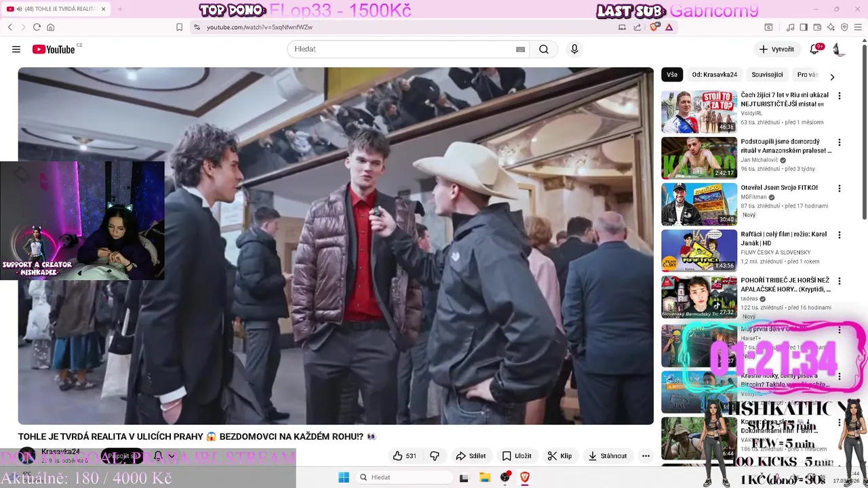Select the Související filter chip
Screen dimensions: 868x488
click(x=767, y=75)
